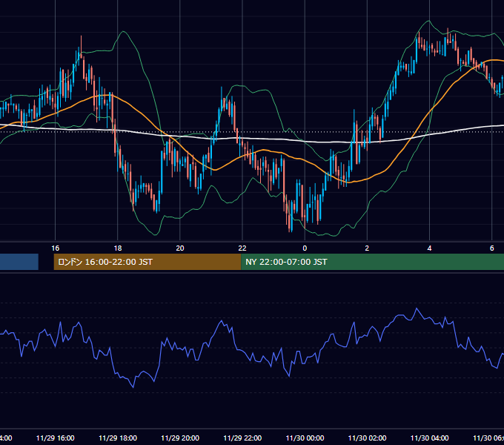Image resolution: width=504 pixels, height=445 pixels.
Task: Click the ロンドン 16:00-22:00 JST session bar
Action: (147, 262)
